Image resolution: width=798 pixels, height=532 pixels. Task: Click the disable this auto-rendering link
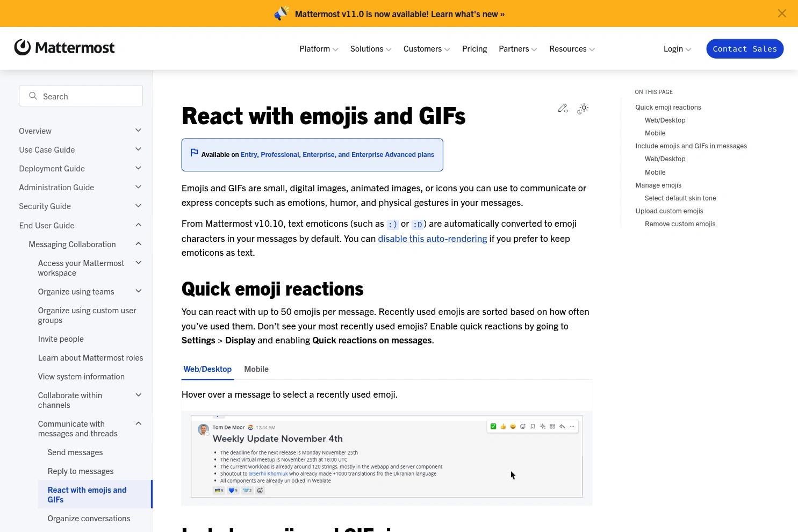433,239
